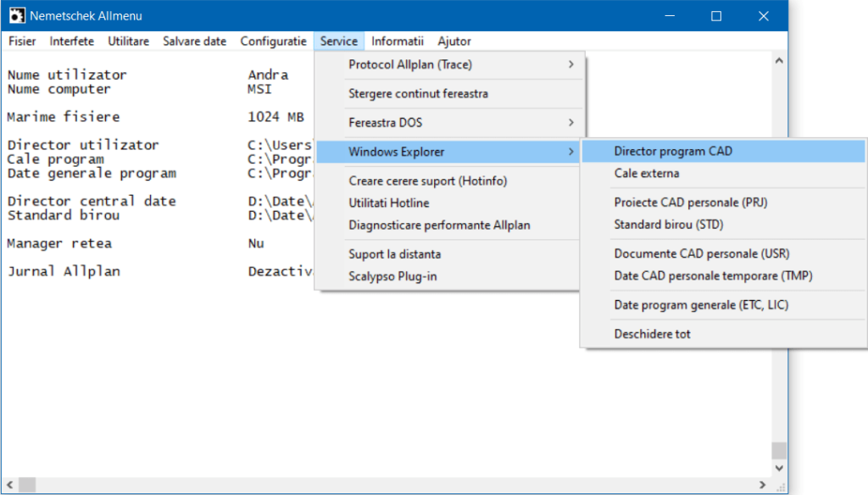Select Cale externa submenu item
Viewport: 868px width, 495px height.
(x=724, y=173)
